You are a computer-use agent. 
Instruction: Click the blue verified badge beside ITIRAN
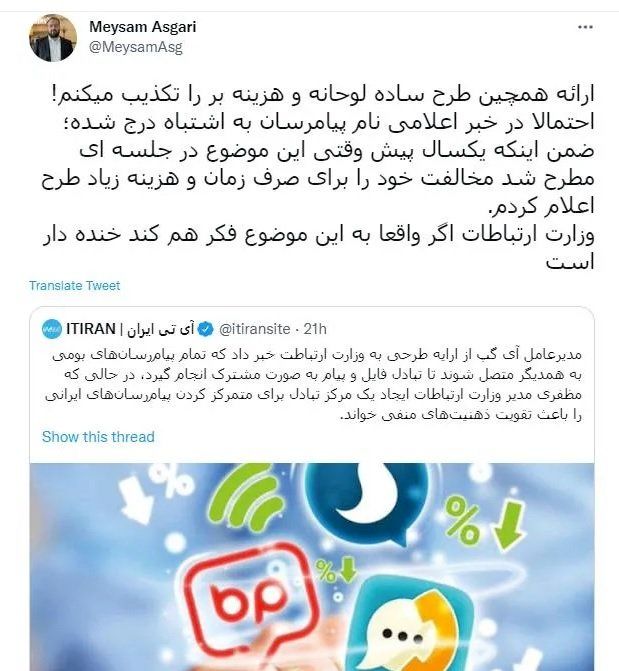coord(206,329)
